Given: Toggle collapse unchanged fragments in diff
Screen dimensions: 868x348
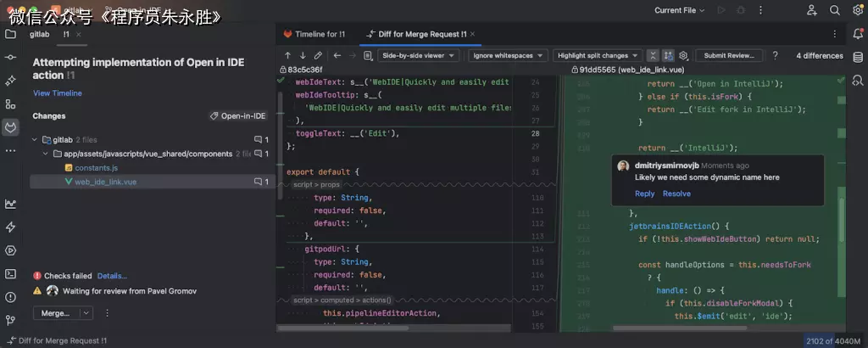Looking at the screenshot, I should pyautogui.click(x=653, y=55).
